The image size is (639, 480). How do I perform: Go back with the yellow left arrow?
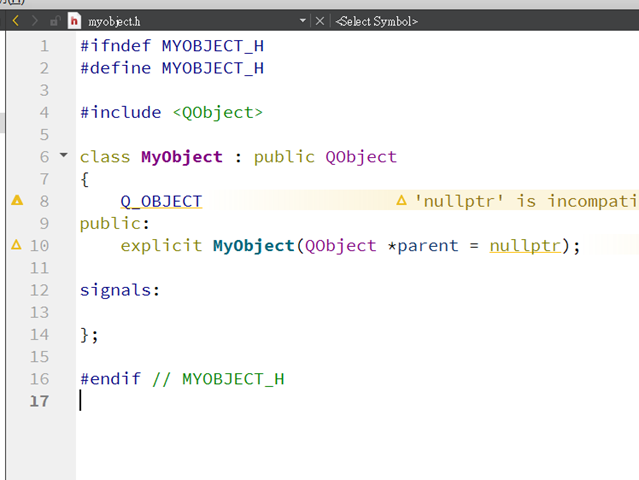click(15, 20)
